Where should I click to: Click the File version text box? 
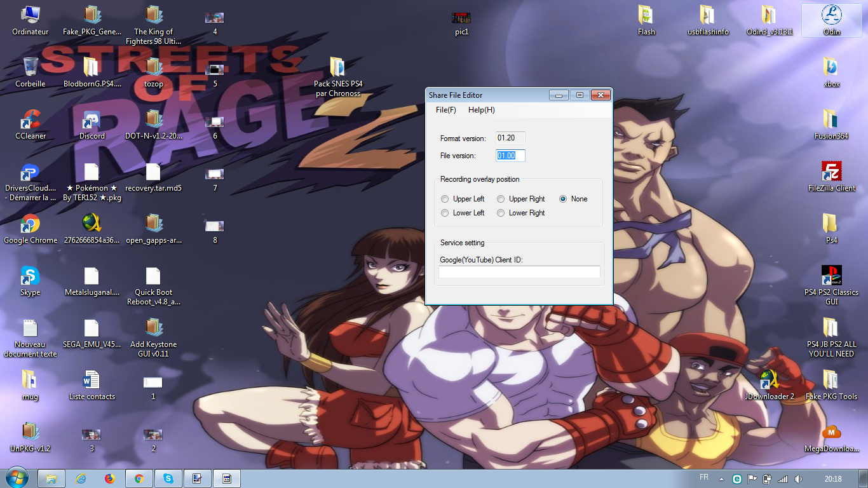510,156
